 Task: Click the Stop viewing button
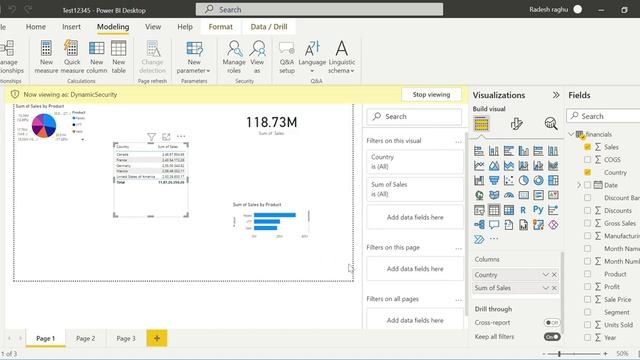[x=431, y=94]
